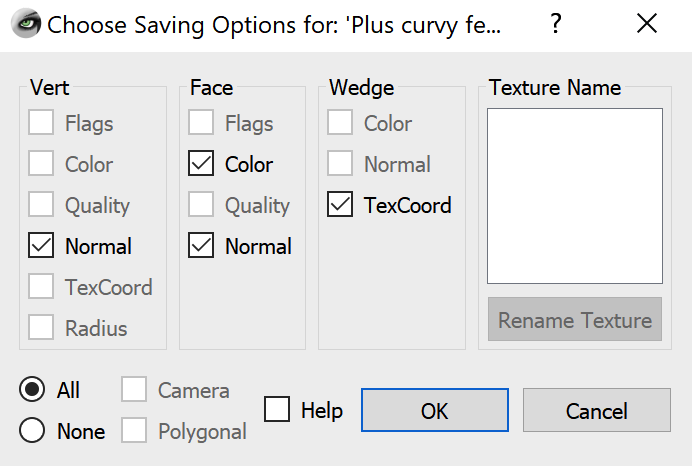Enable the Camera checkbox

pyautogui.click(x=135, y=390)
